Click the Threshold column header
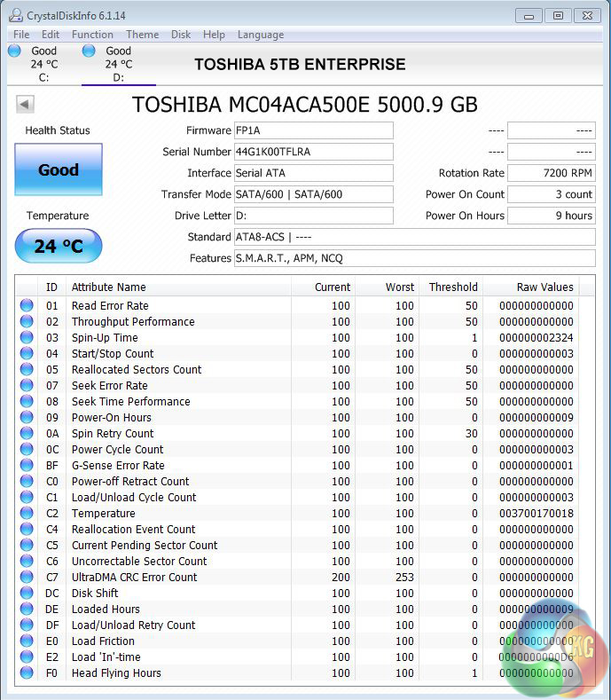This screenshot has width=611, height=700. (x=451, y=287)
